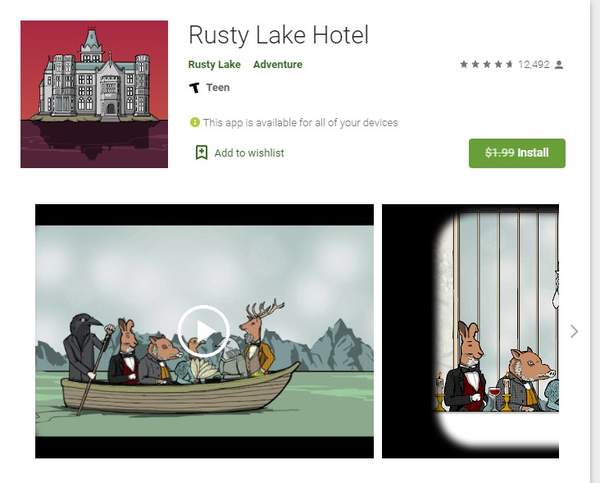The width and height of the screenshot is (600, 483).
Task: Click the $1.99 Install button
Action: click(x=517, y=153)
